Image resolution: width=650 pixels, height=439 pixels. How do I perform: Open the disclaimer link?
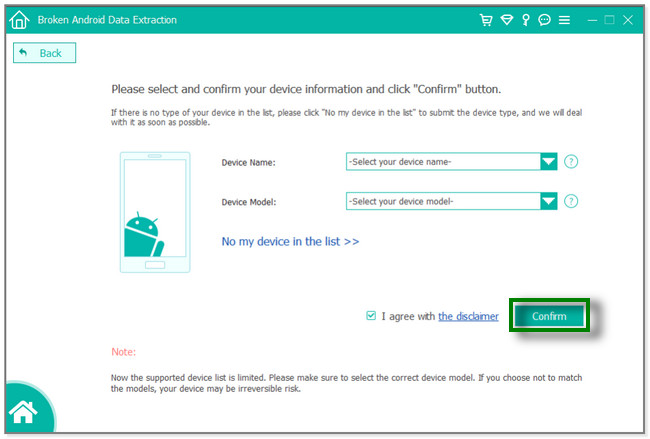468,316
